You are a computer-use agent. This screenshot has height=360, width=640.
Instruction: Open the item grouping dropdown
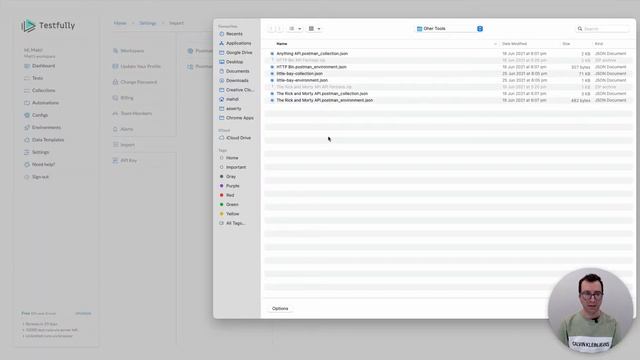pyautogui.click(x=314, y=29)
